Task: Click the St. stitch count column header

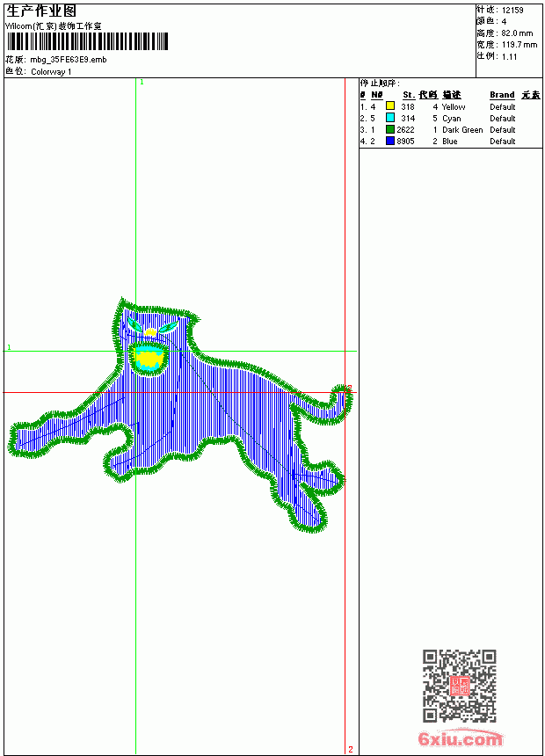Action: tap(409, 95)
